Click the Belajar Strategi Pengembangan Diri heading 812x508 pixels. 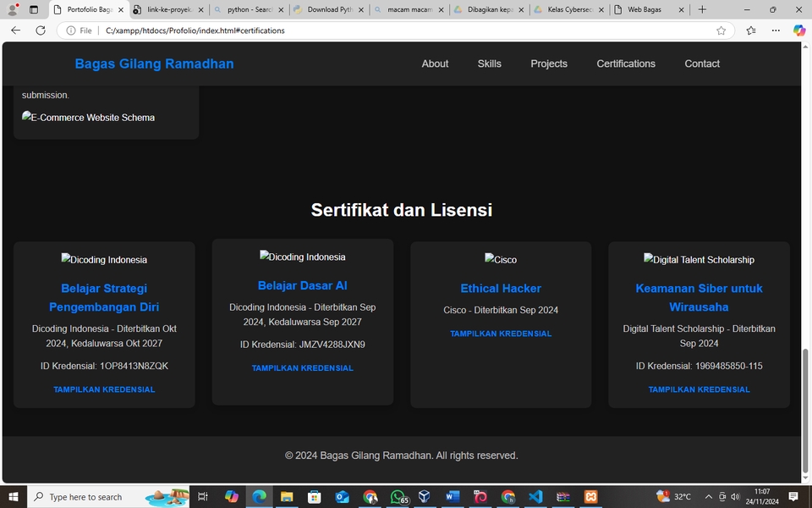[x=104, y=297]
